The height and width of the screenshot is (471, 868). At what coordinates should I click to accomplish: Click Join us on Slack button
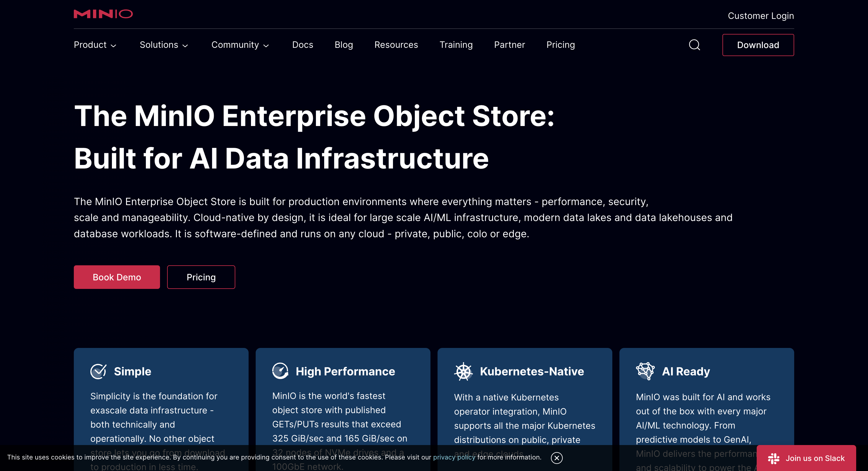806,458
